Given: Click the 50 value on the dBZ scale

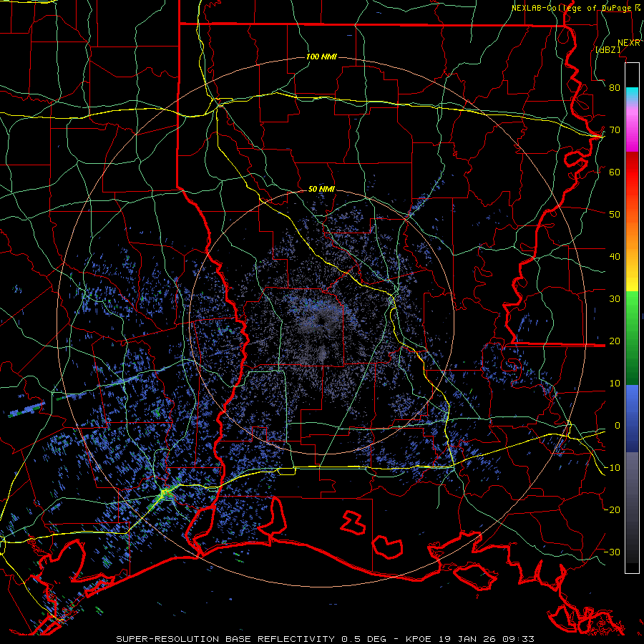Looking at the screenshot, I should (615, 215).
